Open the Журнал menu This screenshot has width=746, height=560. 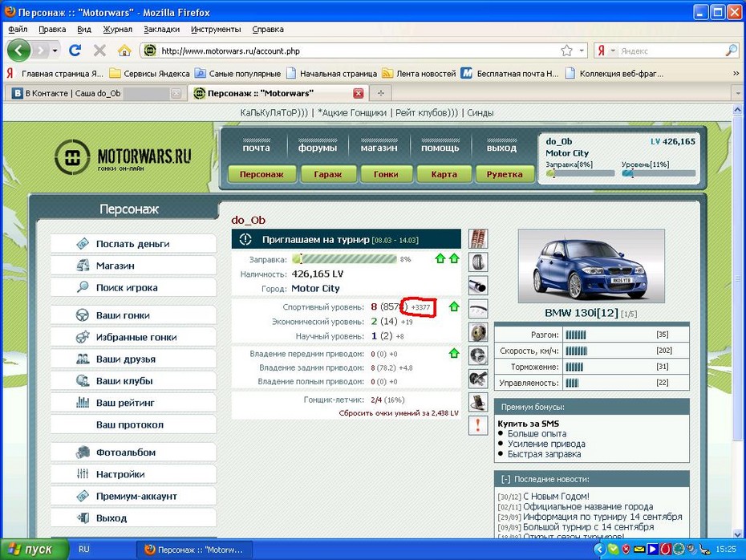click(x=117, y=29)
